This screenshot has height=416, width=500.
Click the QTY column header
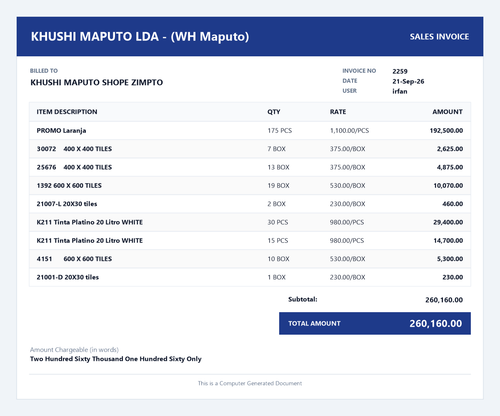(274, 112)
